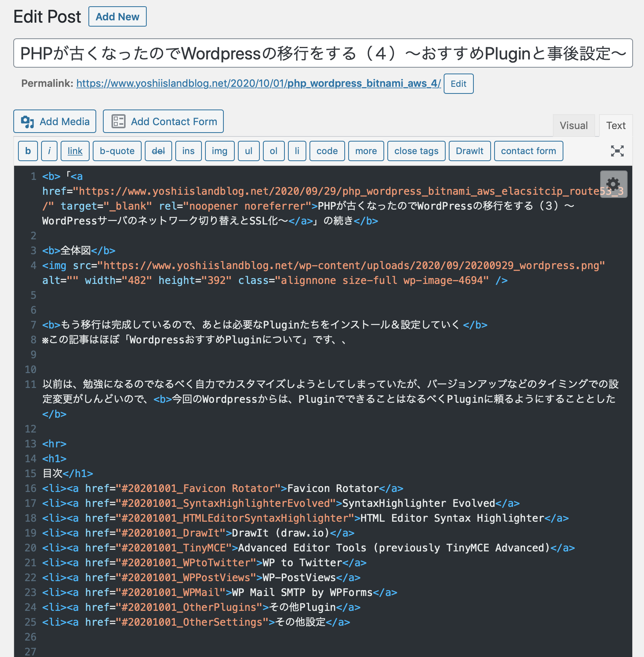Click the del quicktag button

[158, 151]
